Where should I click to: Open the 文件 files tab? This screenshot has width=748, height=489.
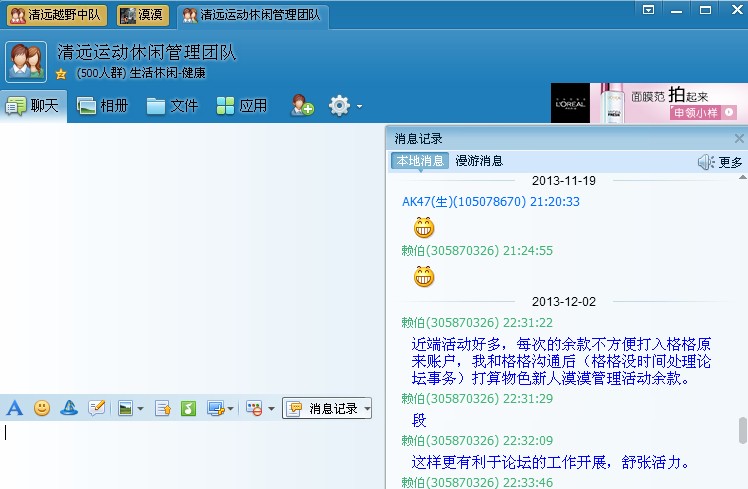click(172, 106)
